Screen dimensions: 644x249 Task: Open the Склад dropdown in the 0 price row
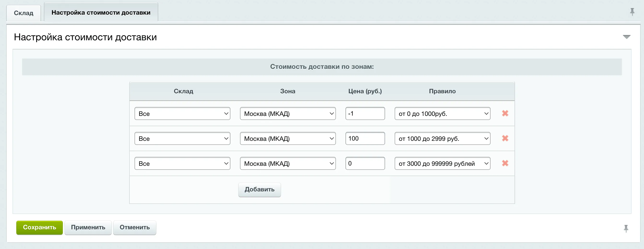[x=182, y=163]
